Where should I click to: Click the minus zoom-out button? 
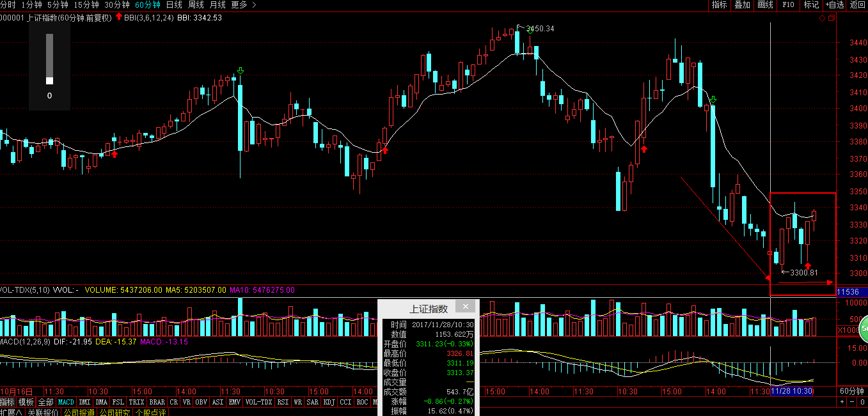tap(851, 402)
